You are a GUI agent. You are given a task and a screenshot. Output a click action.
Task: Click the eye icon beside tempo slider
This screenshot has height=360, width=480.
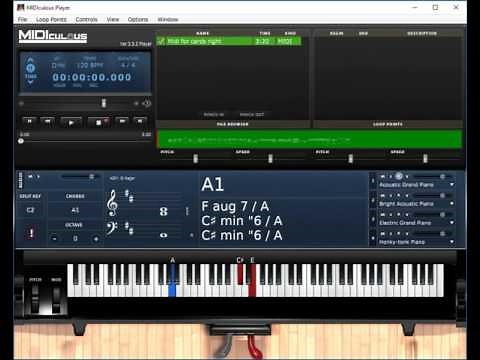pyautogui.click(x=146, y=104)
